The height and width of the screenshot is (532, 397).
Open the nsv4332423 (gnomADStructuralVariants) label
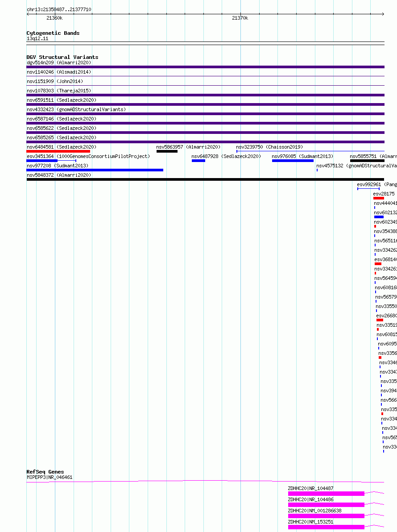tap(76, 110)
